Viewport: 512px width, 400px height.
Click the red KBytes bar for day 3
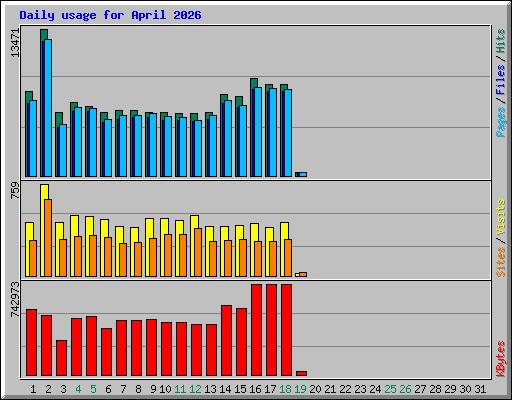click(61, 358)
